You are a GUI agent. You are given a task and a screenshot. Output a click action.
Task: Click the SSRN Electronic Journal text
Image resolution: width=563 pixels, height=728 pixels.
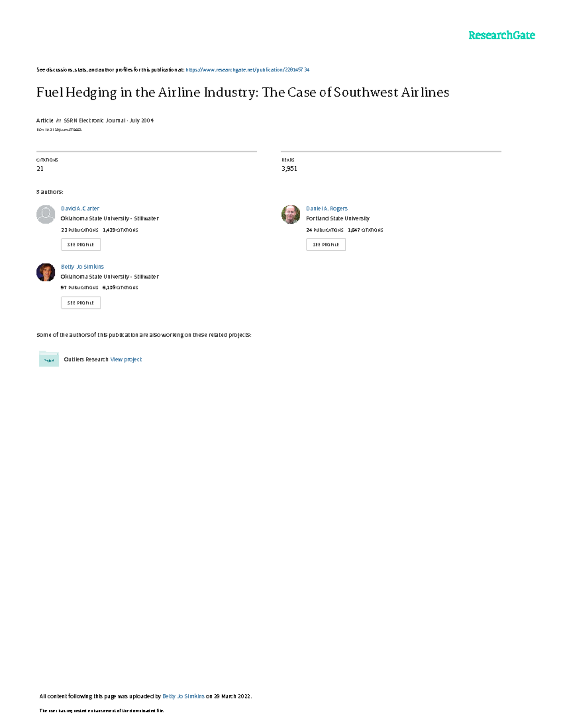click(x=94, y=120)
